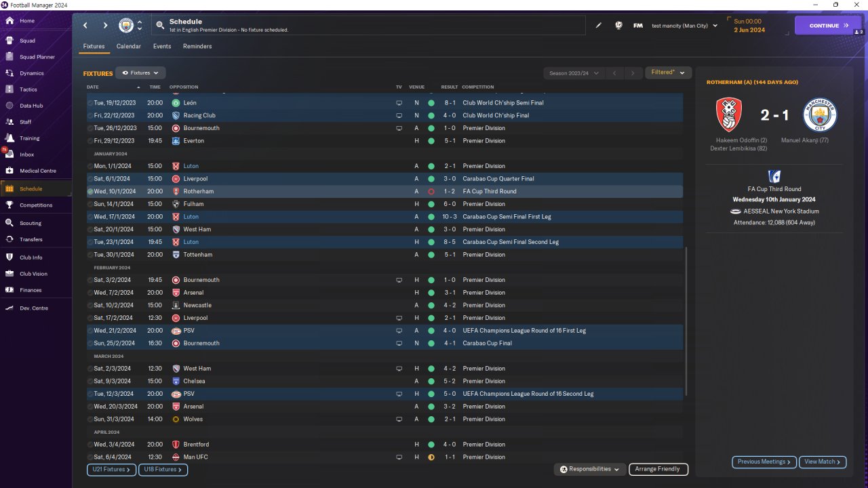Toggle the tick beside Wed, 10/1/2024 Rotherham
Viewport: 868px width, 488px height.
point(91,192)
